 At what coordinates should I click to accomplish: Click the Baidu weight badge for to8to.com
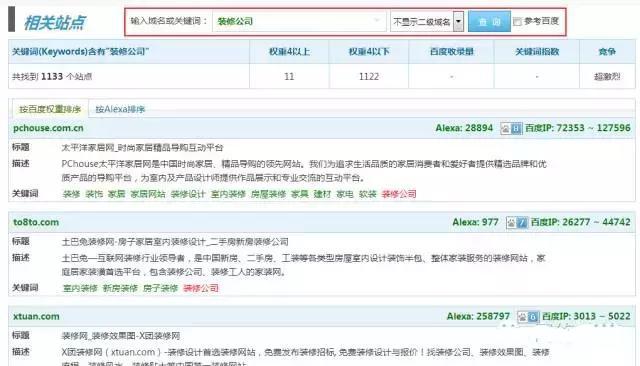[x=517, y=223]
